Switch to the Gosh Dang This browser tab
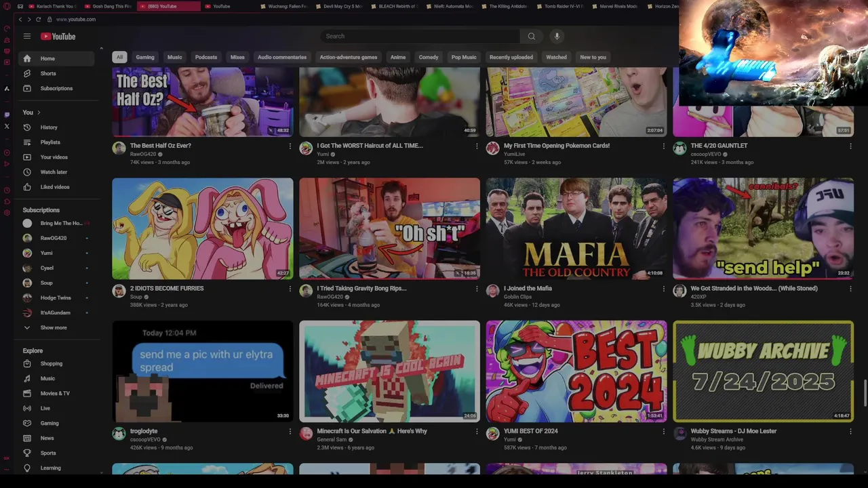868x488 pixels. pos(108,6)
